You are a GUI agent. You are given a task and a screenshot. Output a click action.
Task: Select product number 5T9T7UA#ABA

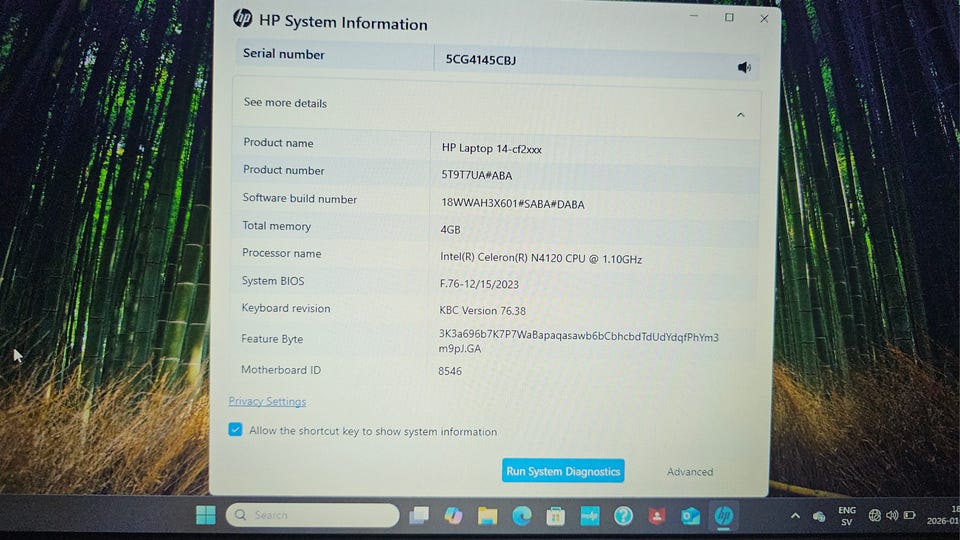pos(476,175)
